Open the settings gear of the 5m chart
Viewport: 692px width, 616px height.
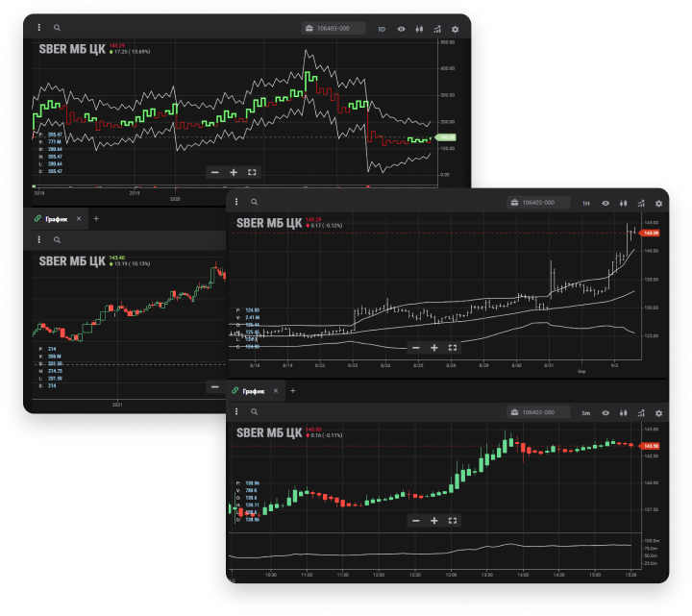(658, 413)
